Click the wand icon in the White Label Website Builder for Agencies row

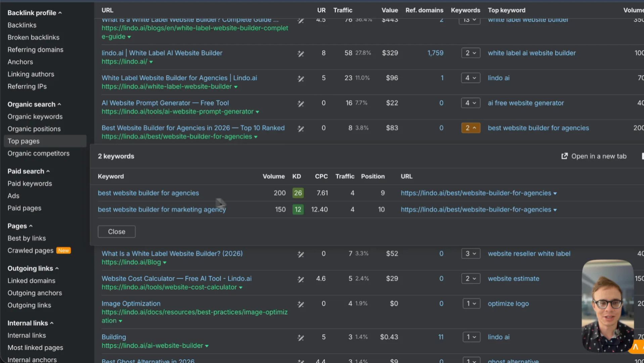pyautogui.click(x=301, y=79)
